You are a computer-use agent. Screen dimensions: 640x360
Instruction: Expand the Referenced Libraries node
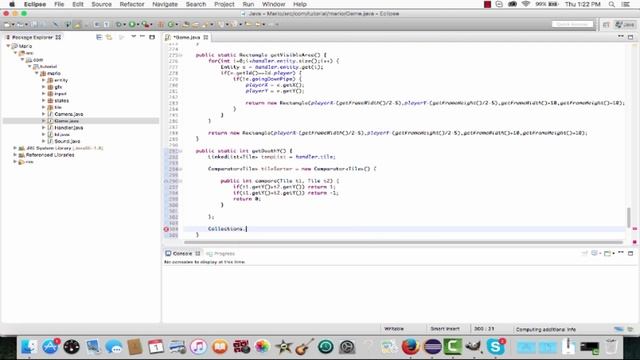coord(15,155)
